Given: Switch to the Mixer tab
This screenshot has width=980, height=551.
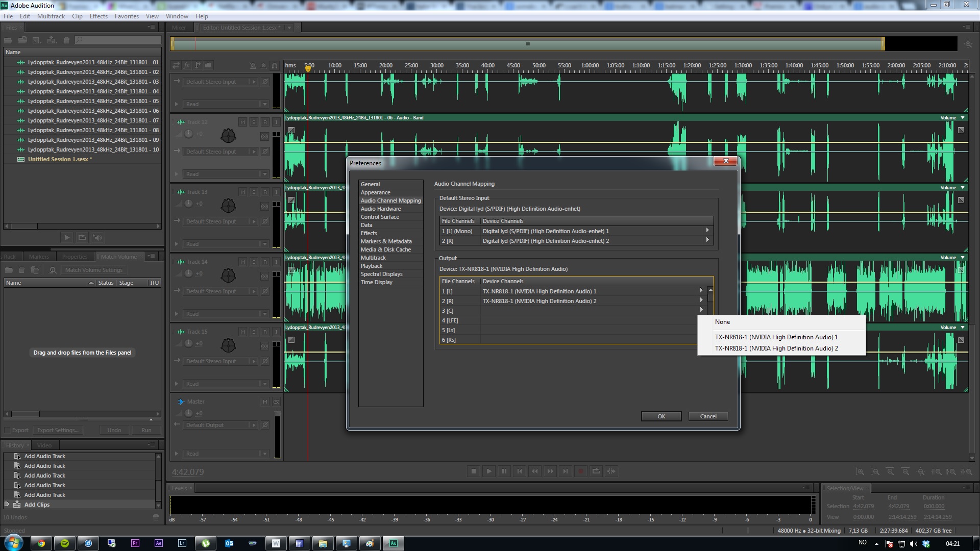Looking at the screenshot, I should [179, 28].
